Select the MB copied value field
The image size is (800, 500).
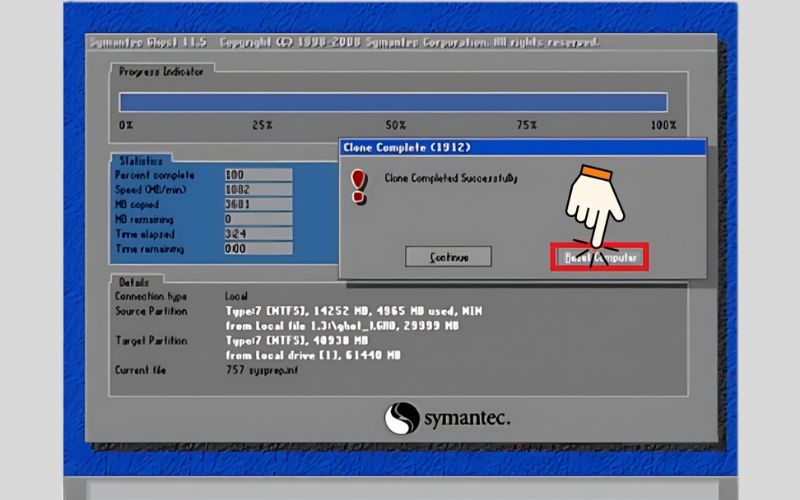point(258,205)
